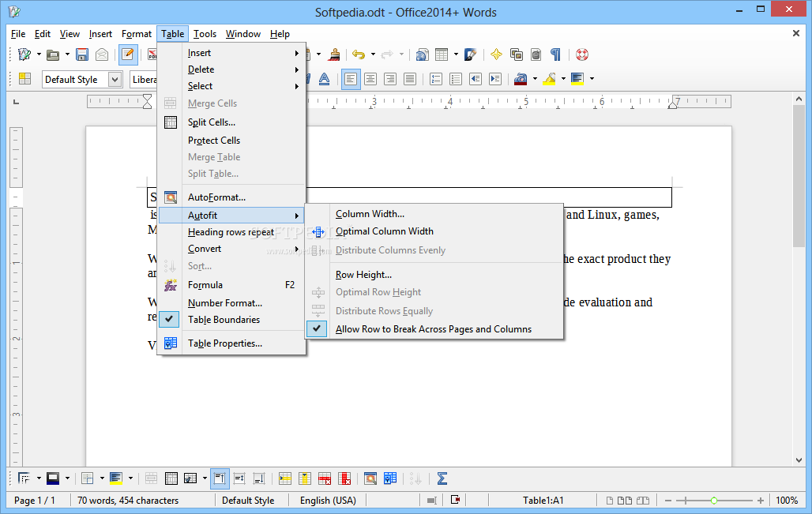Toggle the Numbering list button

[436, 79]
